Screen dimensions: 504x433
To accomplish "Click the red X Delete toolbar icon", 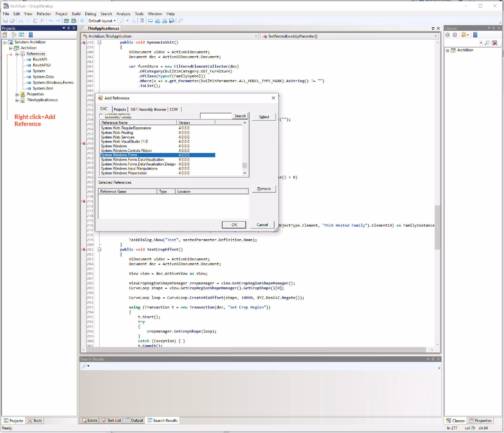I will 42,21.
